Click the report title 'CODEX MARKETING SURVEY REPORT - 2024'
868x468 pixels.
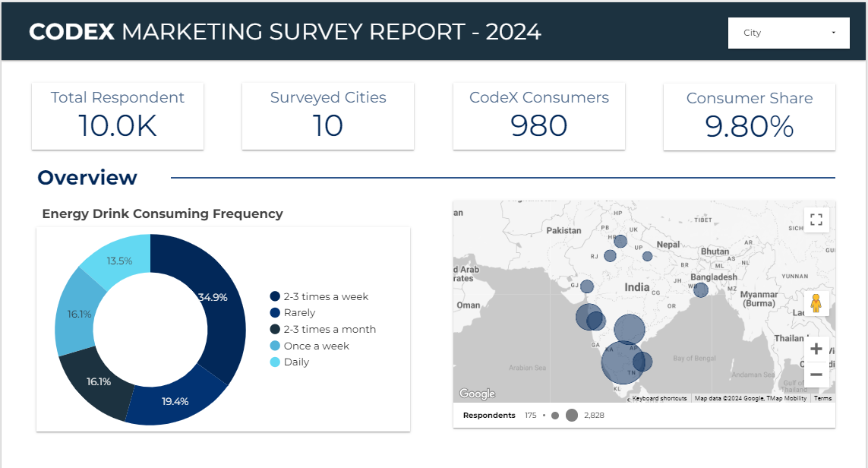click(285, 32)
